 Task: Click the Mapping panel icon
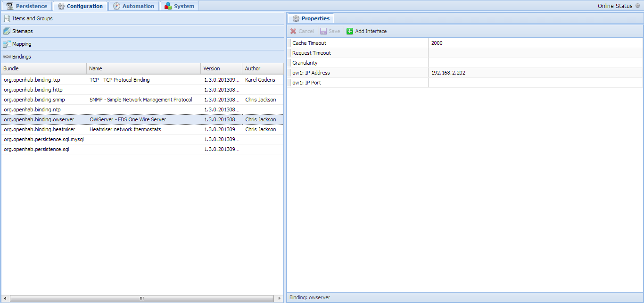click(7, 44)
